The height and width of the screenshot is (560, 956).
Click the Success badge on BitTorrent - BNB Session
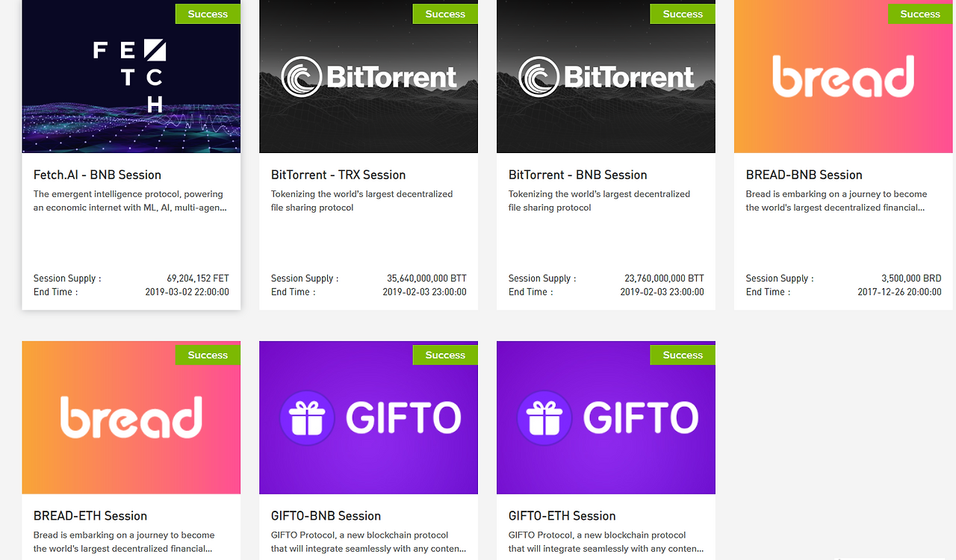(x=683, y=13)
